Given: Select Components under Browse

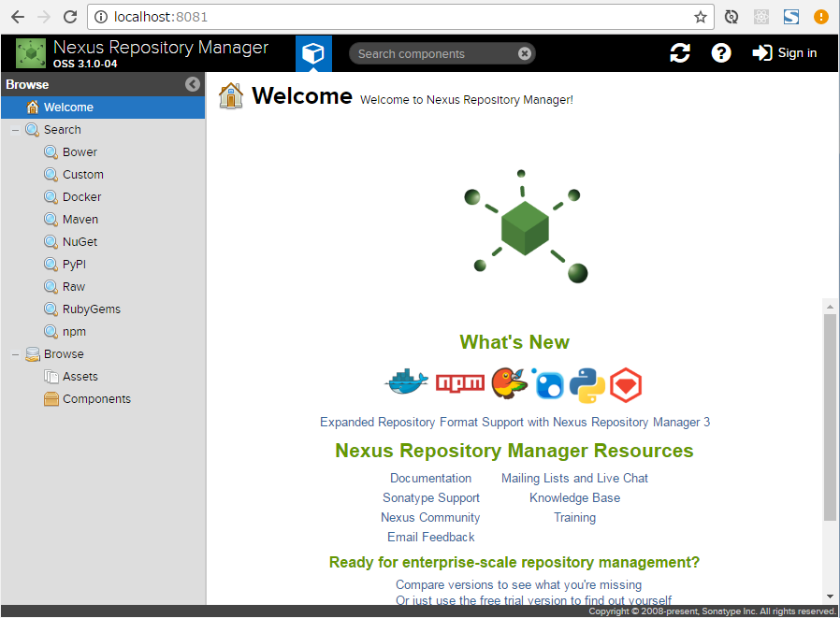Looking at the screenshot, I should [97, 398].
